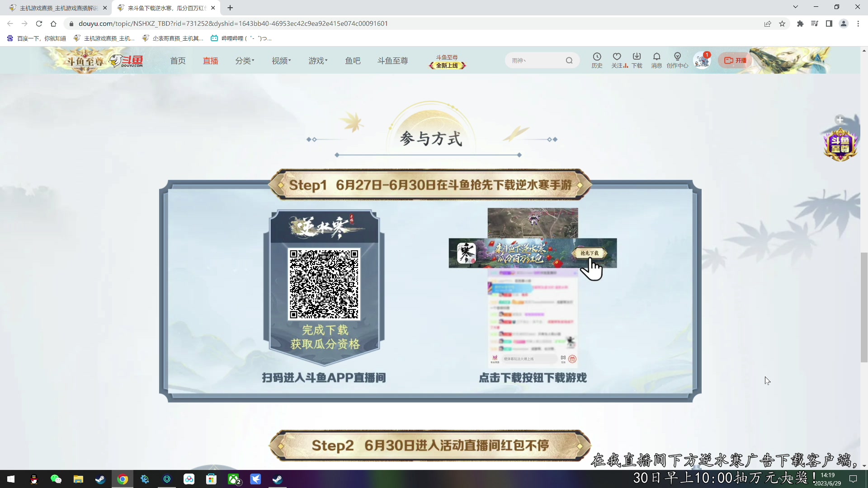Viewport: 868px width, 488px height.
Task: Open the 下载 download icon
Action: [x=637, y=60]
